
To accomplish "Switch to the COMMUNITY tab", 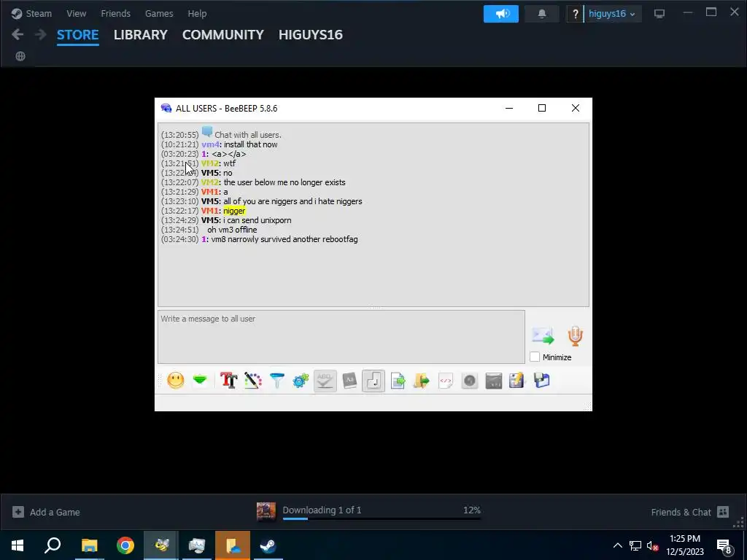I will pyautogui.click(x=223, y=35).
